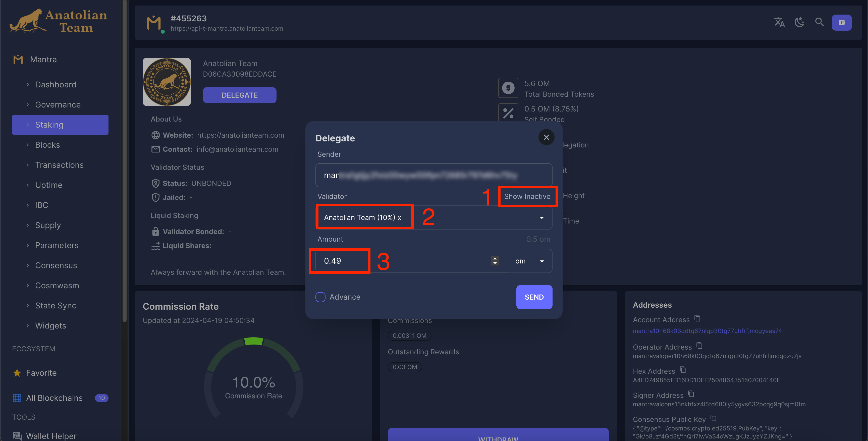Open the mantra10h68k account address link
The width and height of the screenshot is (868, 441).
pos(707,331)
